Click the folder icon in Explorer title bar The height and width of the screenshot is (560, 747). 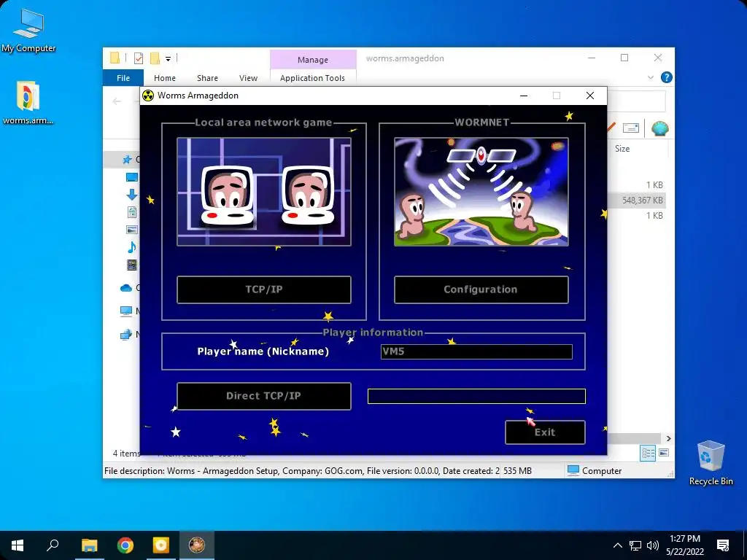[115, 58]
